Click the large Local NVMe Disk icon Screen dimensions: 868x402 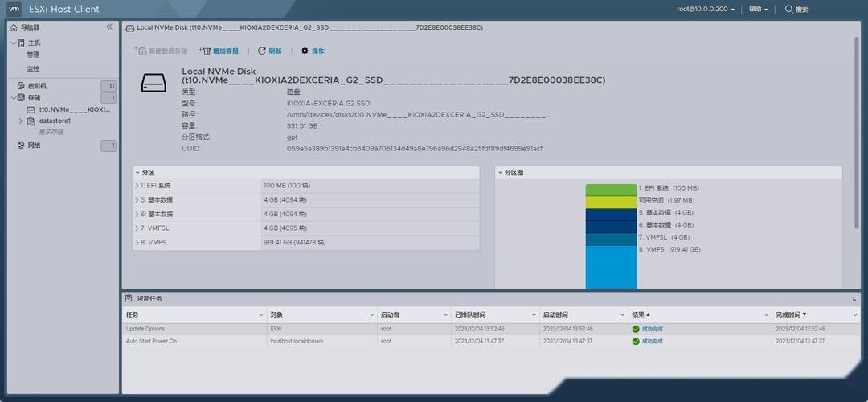click(x=154, y=83)
